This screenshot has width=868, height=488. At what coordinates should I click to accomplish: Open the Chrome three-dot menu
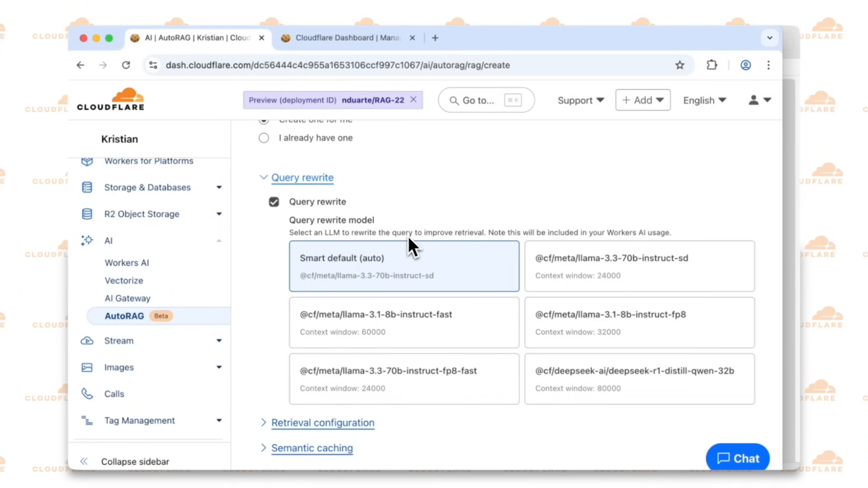coord(768,65)
